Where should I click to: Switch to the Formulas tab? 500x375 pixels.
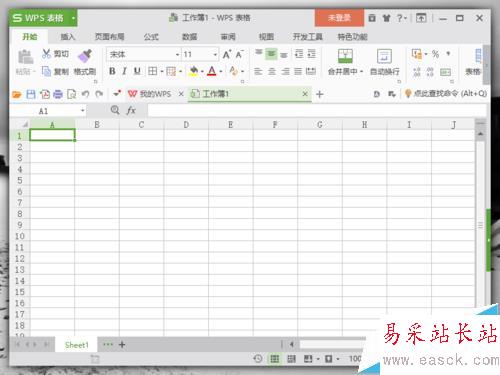pos(151,37)
